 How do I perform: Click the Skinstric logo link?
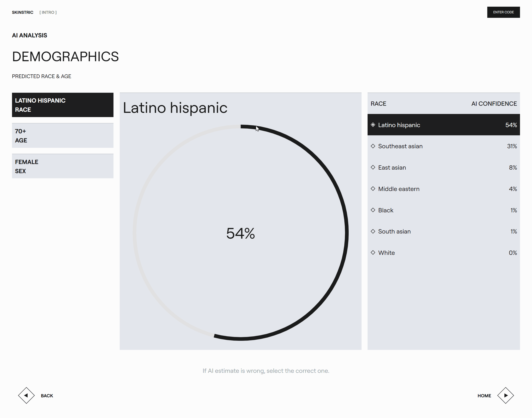[x=22, y=12]
